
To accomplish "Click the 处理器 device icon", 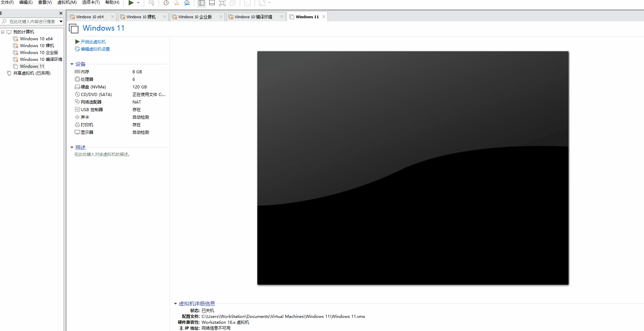I will [x=77, y=79].
